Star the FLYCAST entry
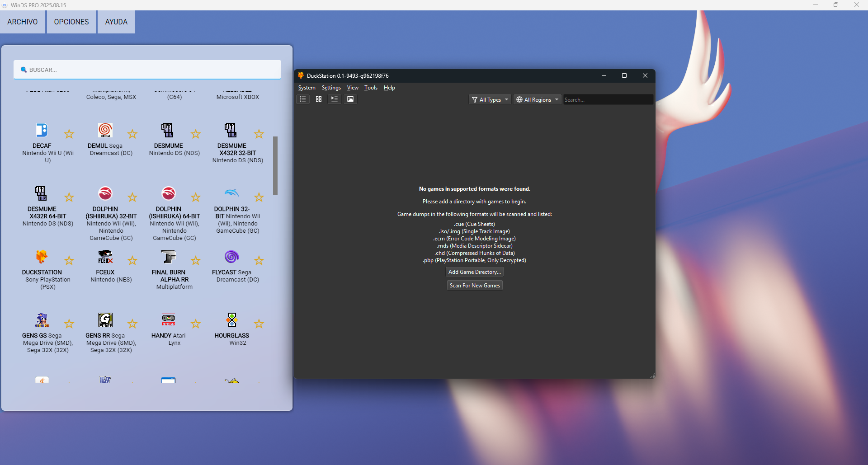 pos(259,260)
